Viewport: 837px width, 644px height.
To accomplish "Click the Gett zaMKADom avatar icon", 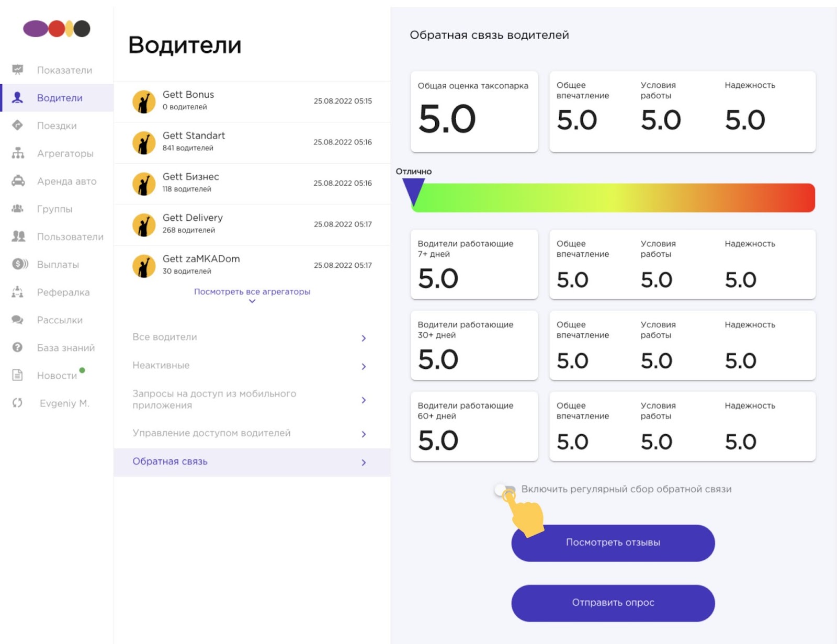I will coord(144,266).
